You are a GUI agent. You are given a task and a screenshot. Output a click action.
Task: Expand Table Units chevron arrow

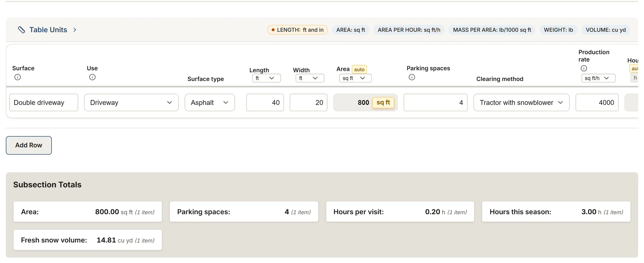(x=75, y=30)
